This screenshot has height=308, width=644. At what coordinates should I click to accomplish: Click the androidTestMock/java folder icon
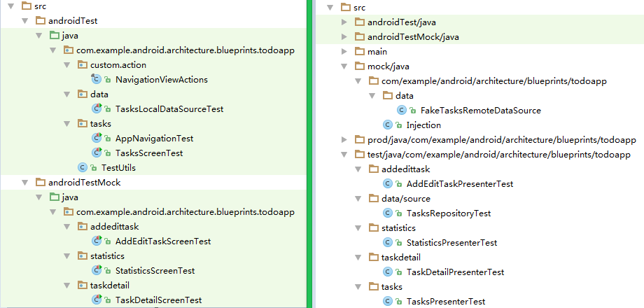360,36
